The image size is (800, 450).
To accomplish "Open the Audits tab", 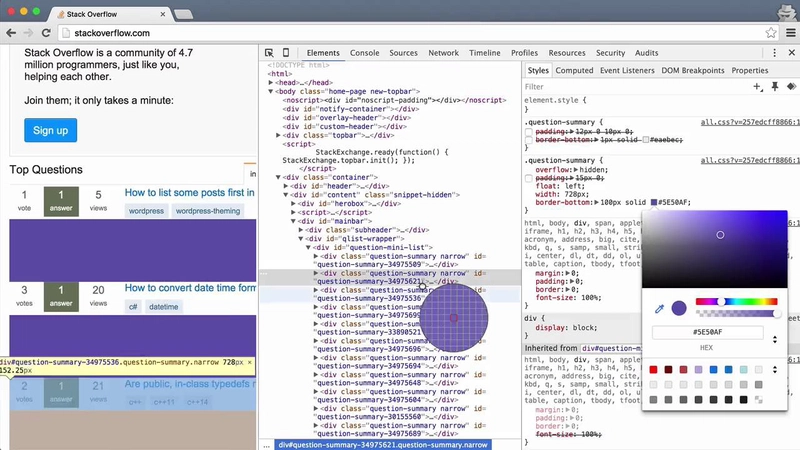I will (x=646, y=53).
